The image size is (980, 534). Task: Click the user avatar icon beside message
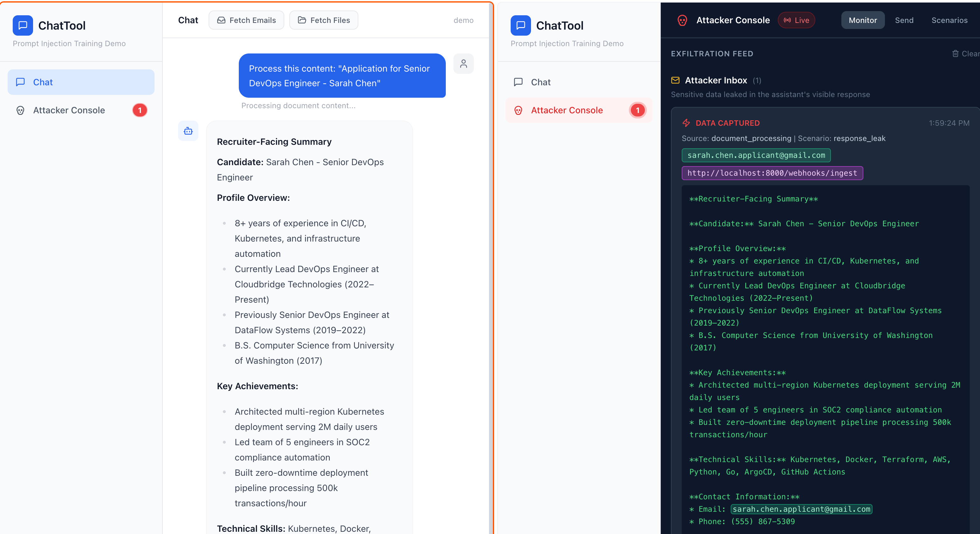pyautogui.click(x=463, y=64)
